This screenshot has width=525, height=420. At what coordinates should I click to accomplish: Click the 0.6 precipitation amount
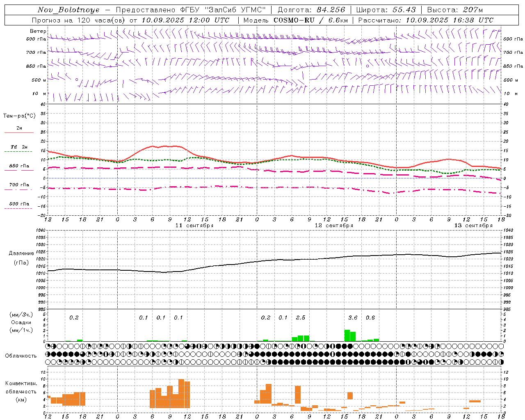(370, 318)
